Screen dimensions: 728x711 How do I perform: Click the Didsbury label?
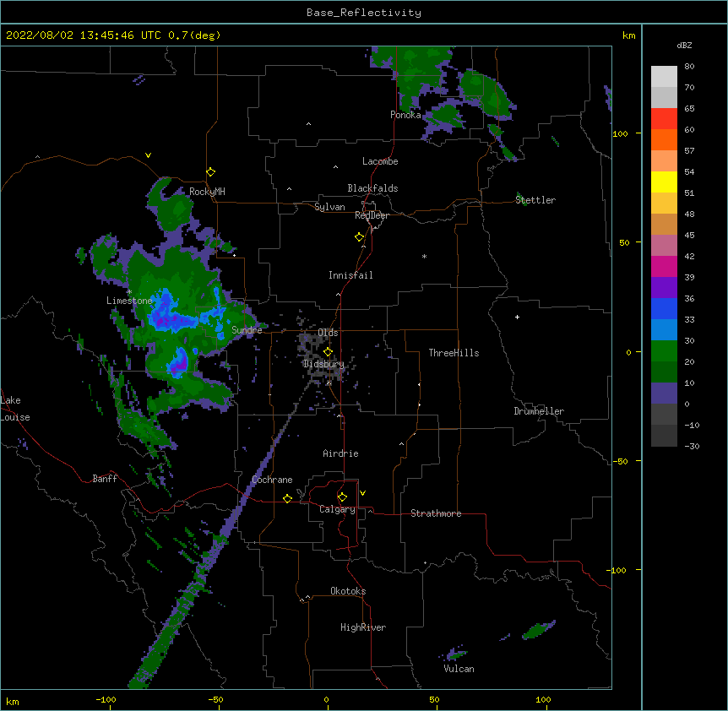[323, 364]
